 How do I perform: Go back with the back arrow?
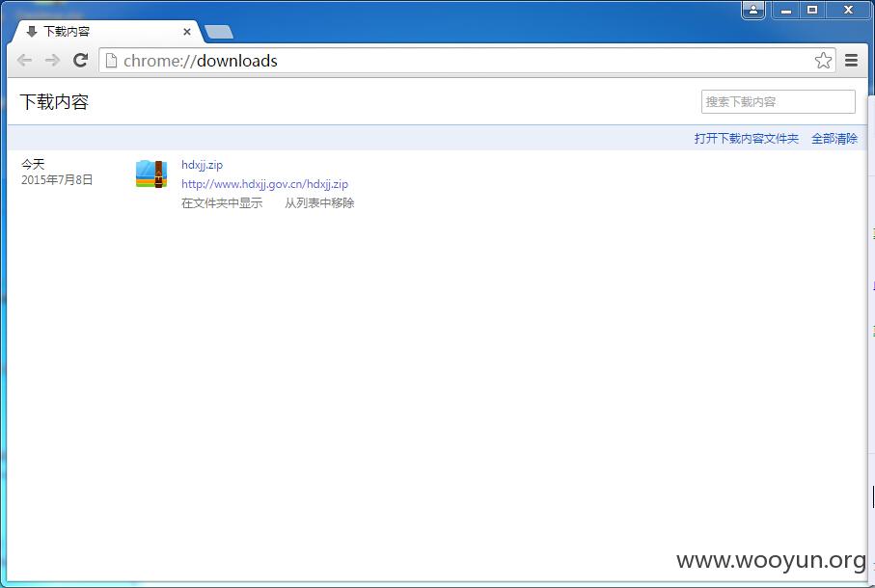point(24,60)
